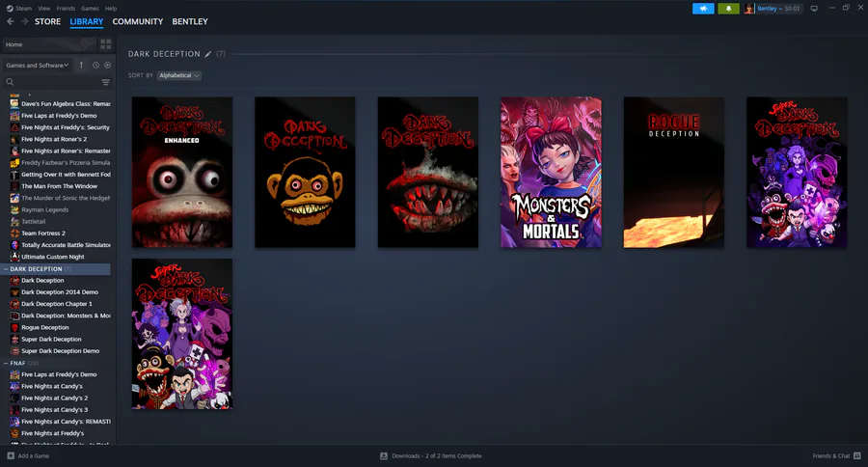Viewport: 868px width, 467px height.
Task: Click the Friends & Chat icon
Action: coord(857,456)
